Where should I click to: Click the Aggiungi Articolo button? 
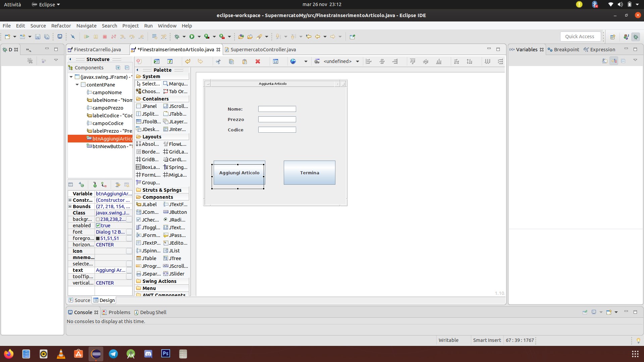[x=239, y=172]
